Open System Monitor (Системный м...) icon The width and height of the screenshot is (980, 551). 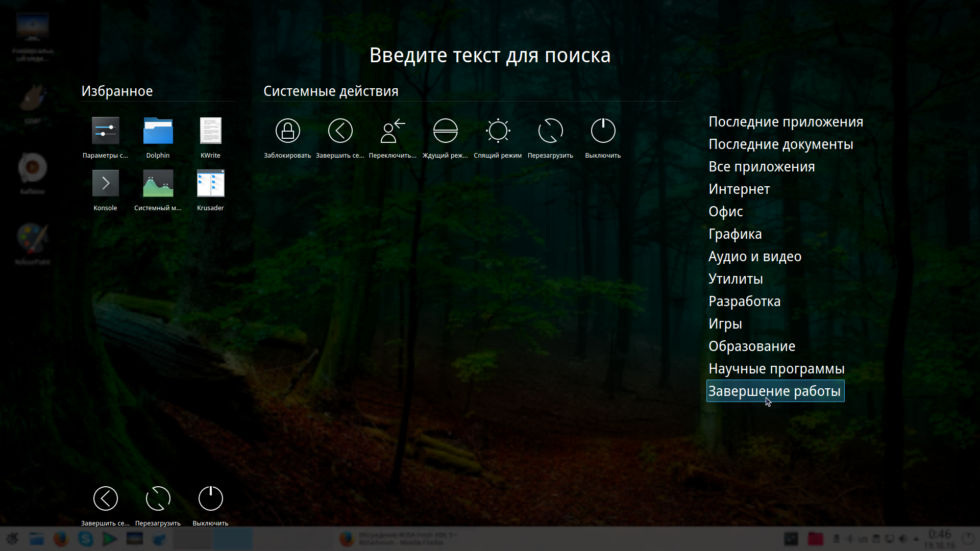158,184
